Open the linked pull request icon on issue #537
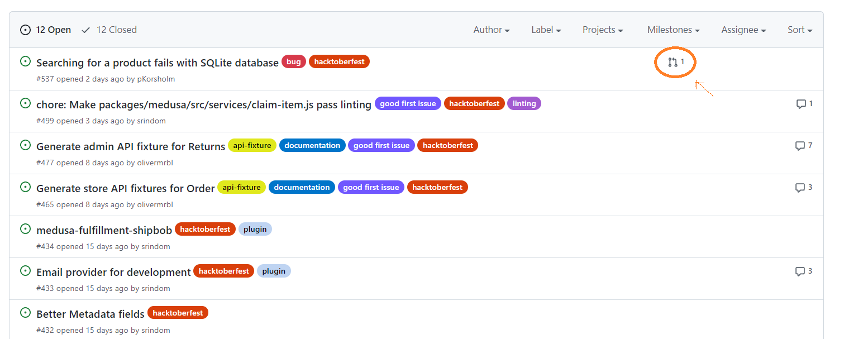The image size is (868, 339). [x=675, y=62]
